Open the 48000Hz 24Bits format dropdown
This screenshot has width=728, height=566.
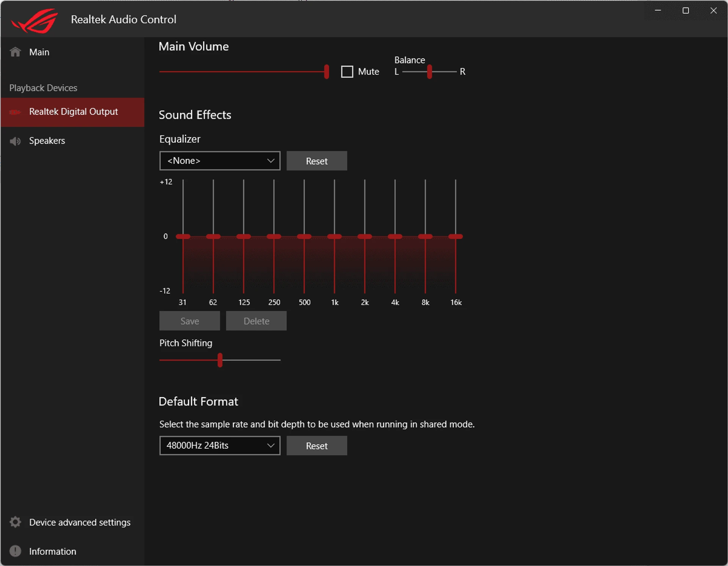[220, 445]
